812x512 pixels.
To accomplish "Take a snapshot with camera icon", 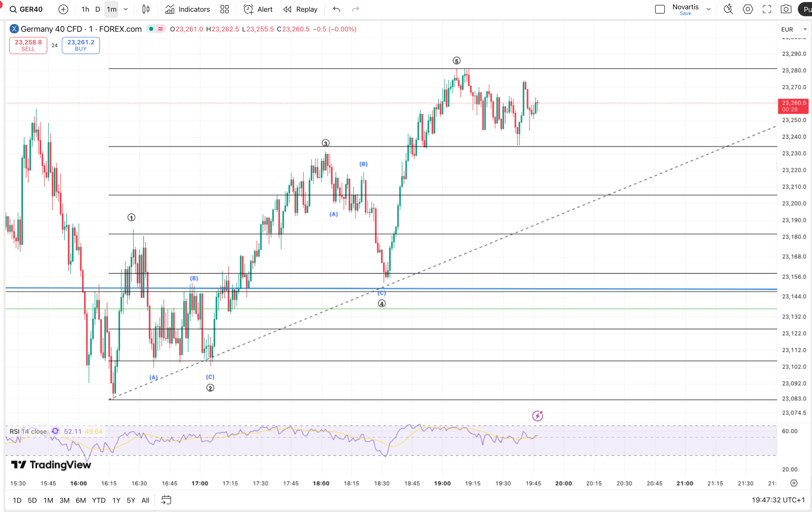I will point(786,9).
